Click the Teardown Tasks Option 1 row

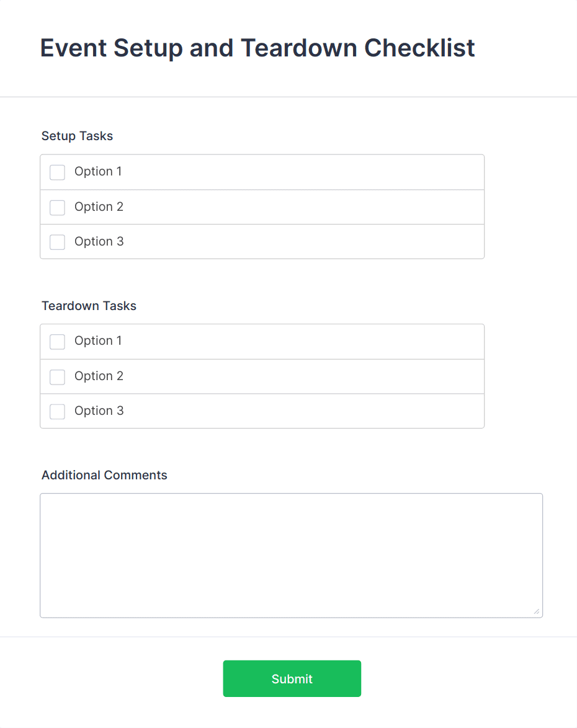click(262, 341)
